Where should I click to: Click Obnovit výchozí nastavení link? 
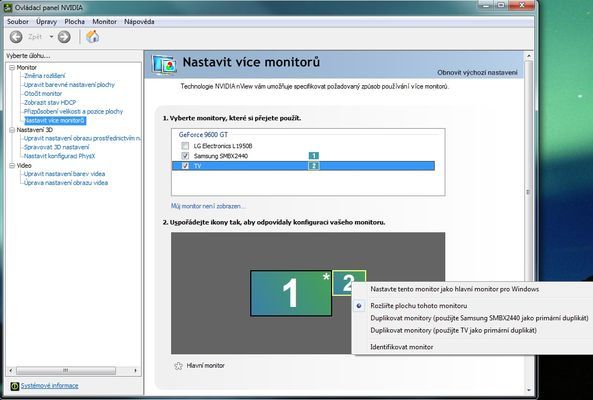[477, 72]
